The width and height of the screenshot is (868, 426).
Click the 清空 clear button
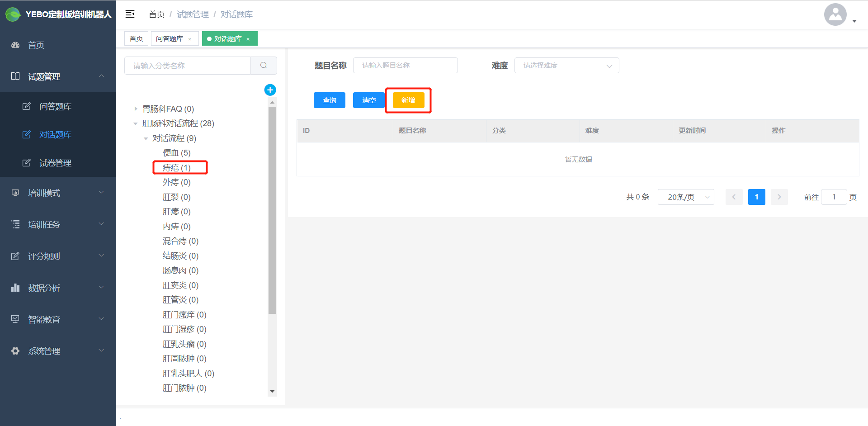369,100
